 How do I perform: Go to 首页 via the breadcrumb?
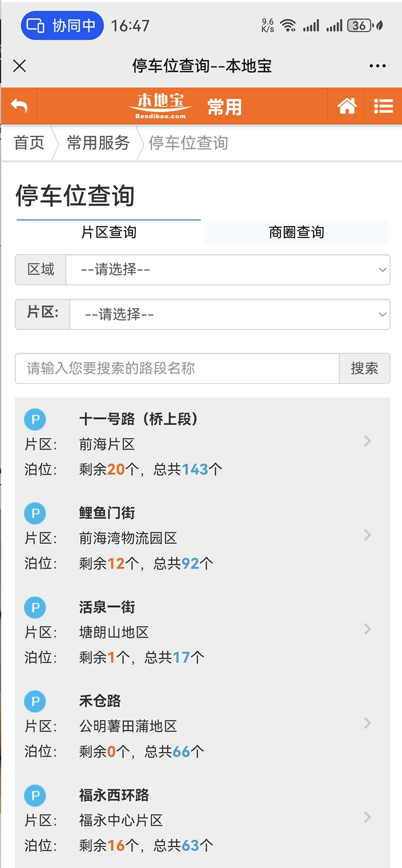pos(27,143)
